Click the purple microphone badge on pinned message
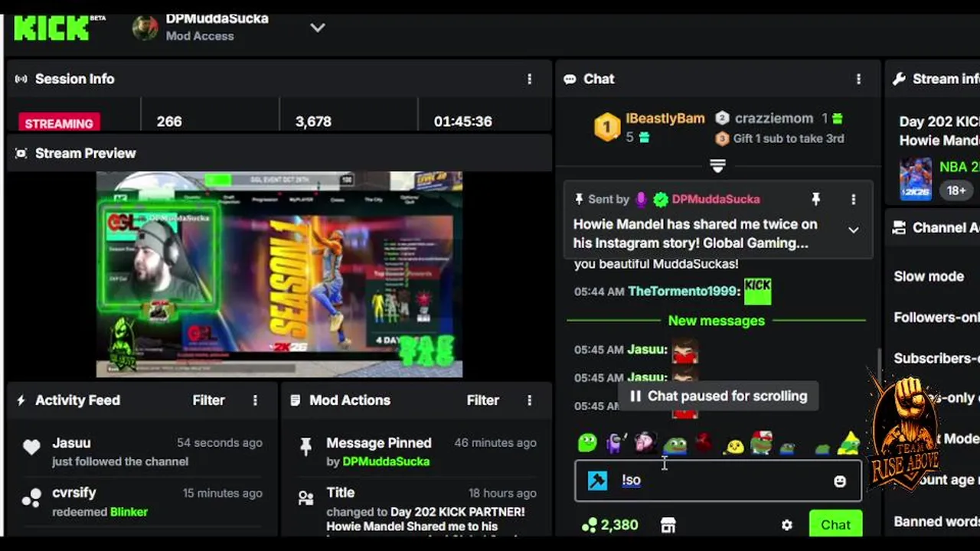Viewport: 980px width, 551px height. 641,199
